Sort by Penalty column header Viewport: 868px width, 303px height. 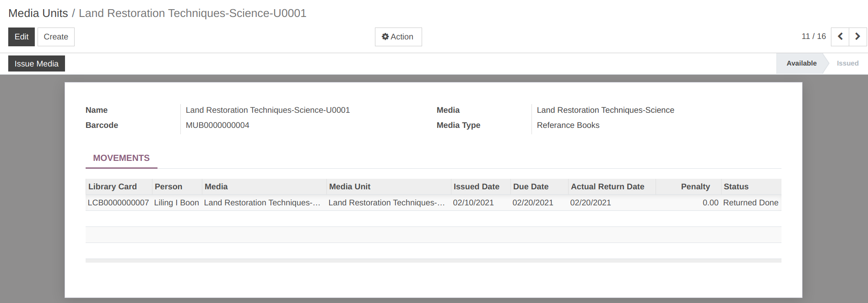689,187
